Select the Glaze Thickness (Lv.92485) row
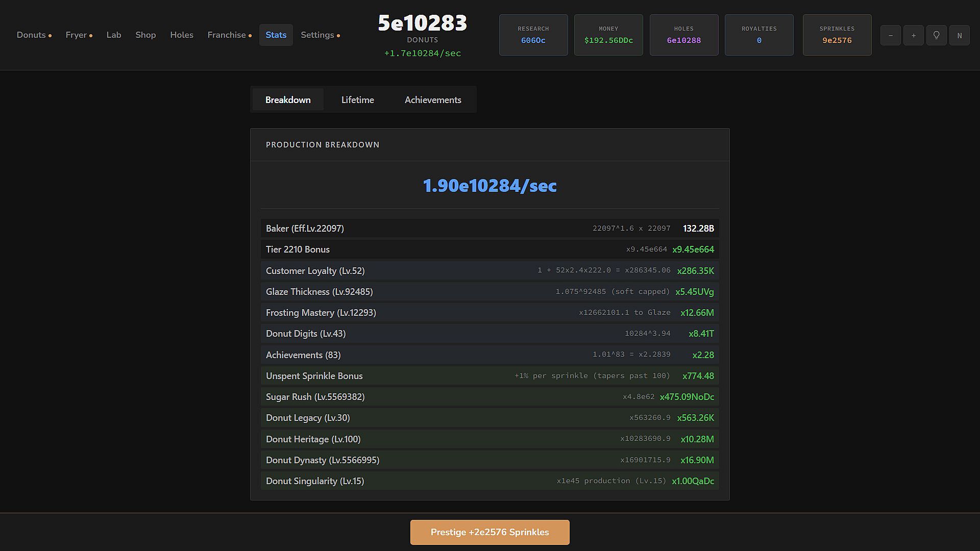The image size is (980, 551). pyautogui.click(x=490, y=292)
